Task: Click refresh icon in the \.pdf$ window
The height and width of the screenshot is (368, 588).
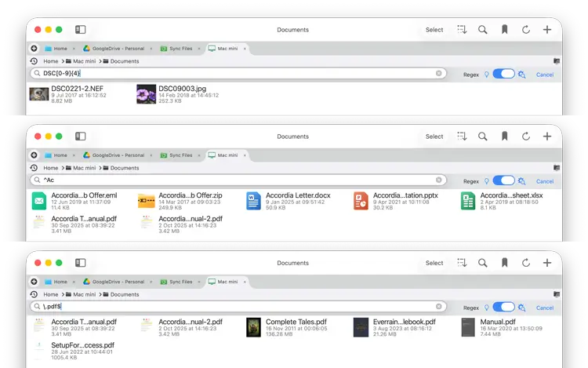Action: point(525,264)
